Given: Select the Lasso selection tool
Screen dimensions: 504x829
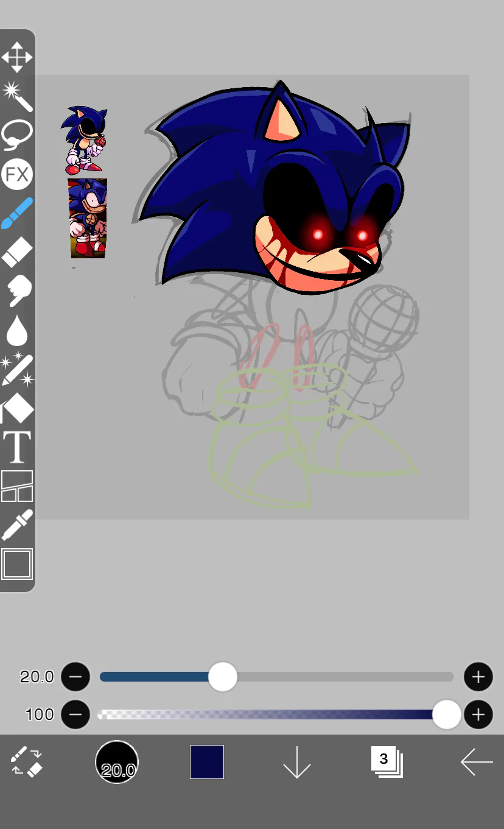Looking at the screenshot, I should pyautogui.click(x=16, y=135).
